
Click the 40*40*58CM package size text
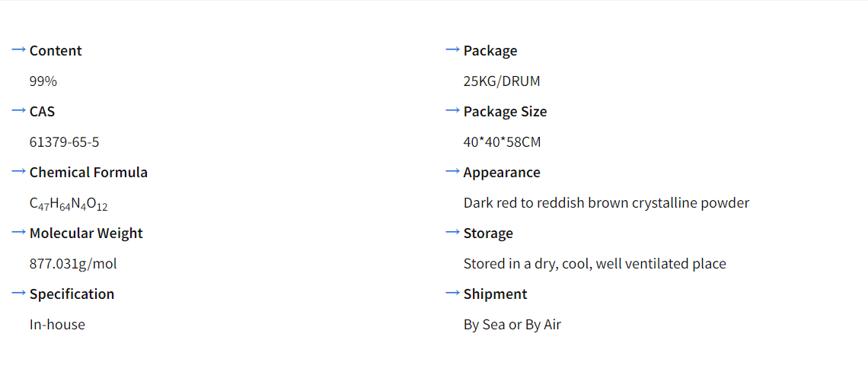click(x=502, y=142)
